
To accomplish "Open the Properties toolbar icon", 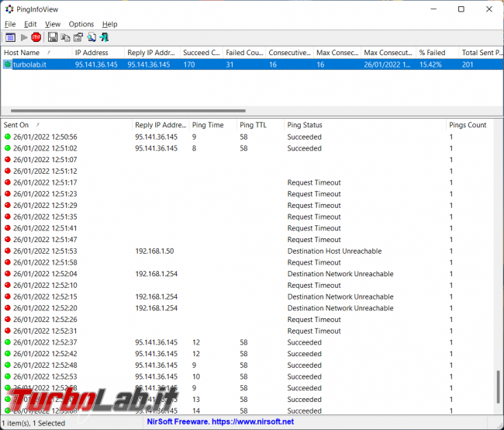I will (78, 38).
